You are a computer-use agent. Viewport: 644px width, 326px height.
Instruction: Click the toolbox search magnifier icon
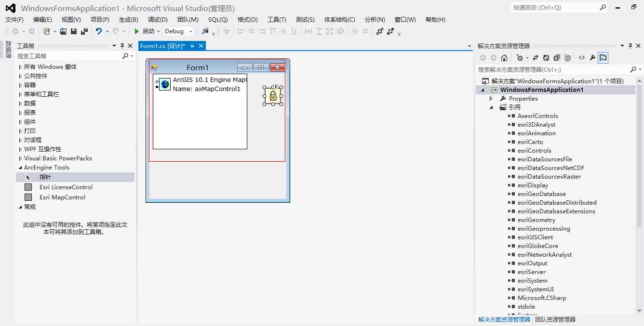(x=125, y=56)
